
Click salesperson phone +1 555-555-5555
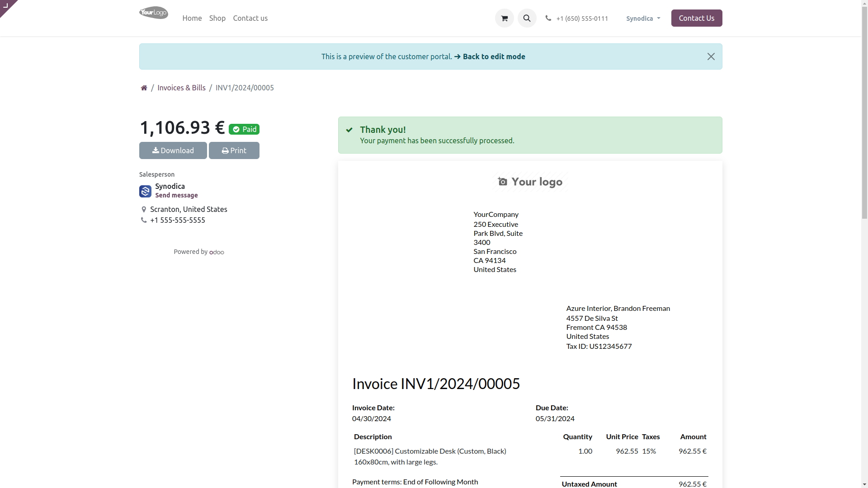tap(178, 220)
